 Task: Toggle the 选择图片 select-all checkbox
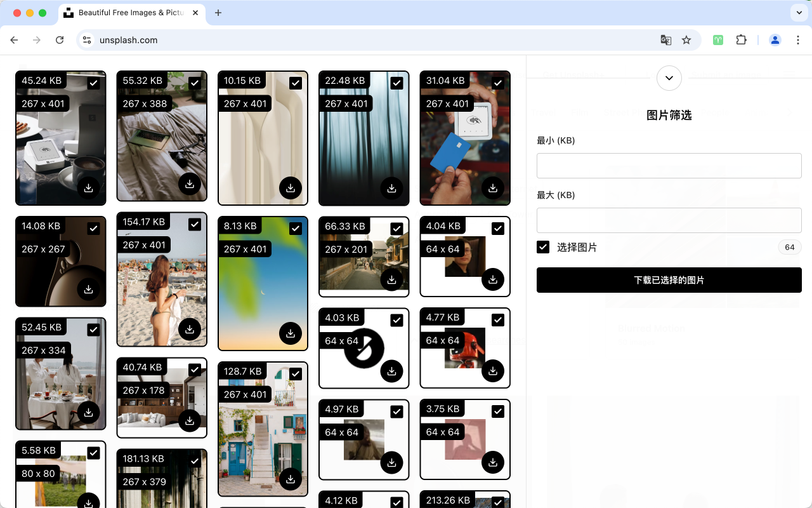(x=543, y=247)
